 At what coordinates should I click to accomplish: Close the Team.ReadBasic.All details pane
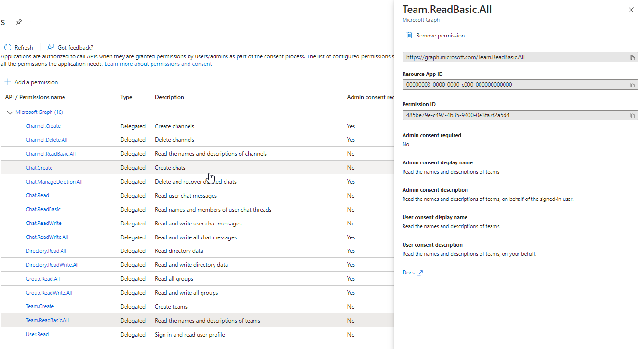[x=631, y=10]
